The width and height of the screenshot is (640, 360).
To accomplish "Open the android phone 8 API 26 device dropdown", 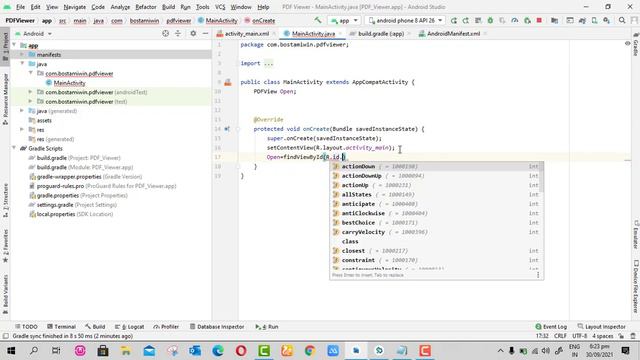I will tap(405, 20).
